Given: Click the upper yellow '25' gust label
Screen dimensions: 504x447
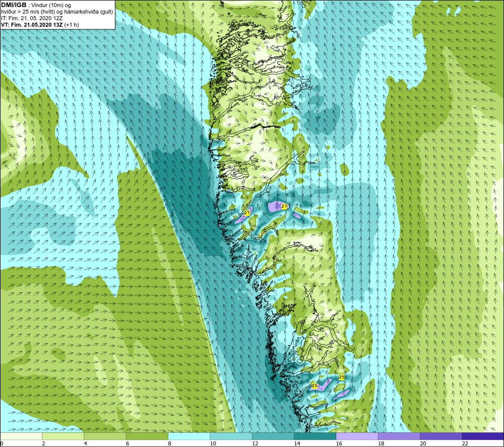Looking at the screenshot, I should (x=342, y=377).
